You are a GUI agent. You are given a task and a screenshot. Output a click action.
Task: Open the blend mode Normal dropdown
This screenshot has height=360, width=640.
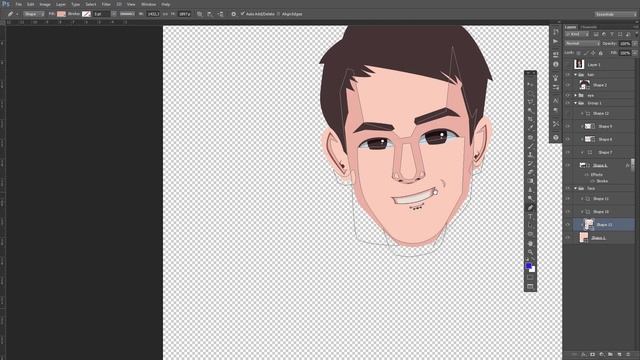582,43
